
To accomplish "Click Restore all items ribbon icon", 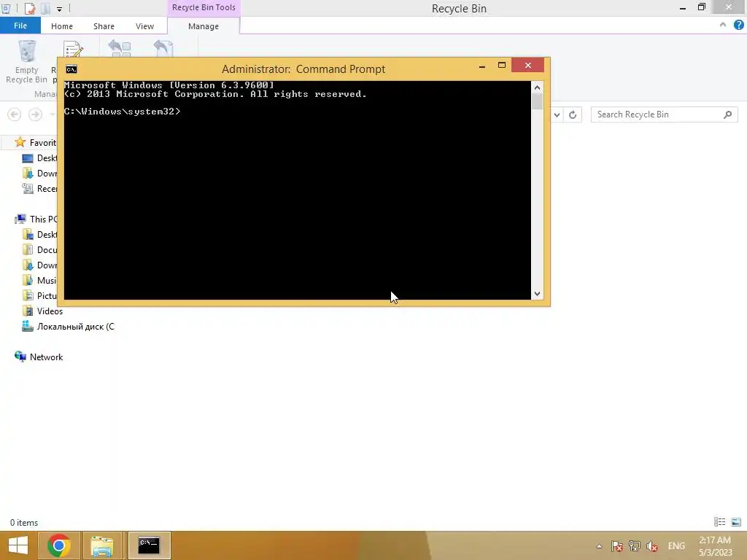I will point(120,49).
